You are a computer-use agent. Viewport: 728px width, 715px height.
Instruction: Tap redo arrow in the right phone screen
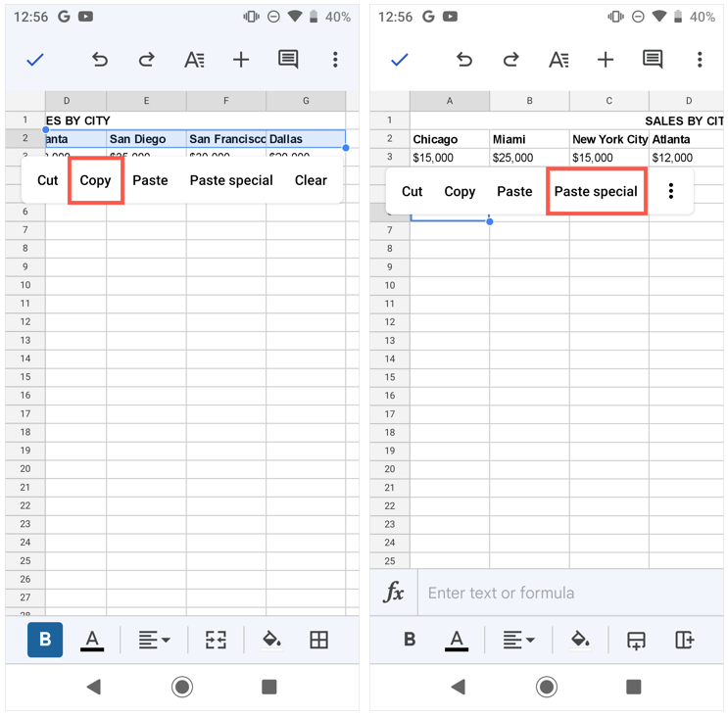coord(510,60)
